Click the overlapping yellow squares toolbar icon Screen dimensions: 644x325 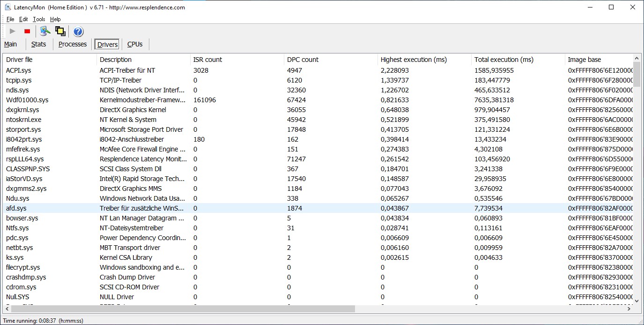[x=60, y=31]
